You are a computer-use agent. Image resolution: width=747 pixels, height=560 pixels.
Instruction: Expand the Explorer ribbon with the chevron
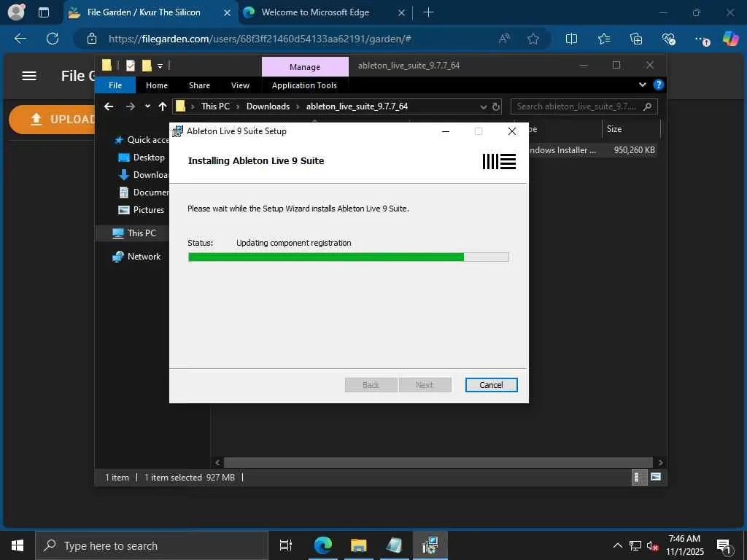coord(643,85)
